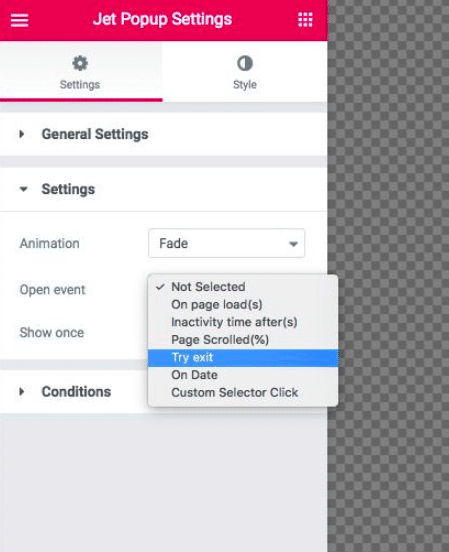Select the Not Selected option
The image size is (449, 552).
tap(243, 287)
